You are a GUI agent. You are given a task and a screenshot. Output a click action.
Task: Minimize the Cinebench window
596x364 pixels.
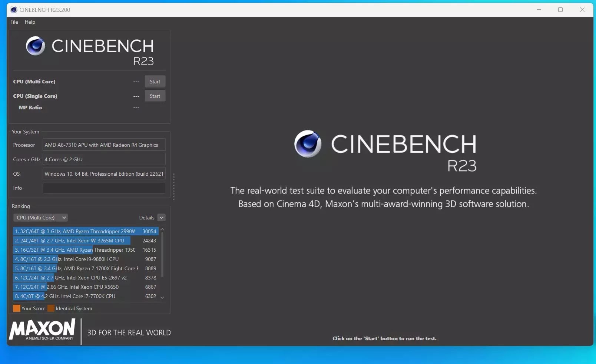[539, 10]
